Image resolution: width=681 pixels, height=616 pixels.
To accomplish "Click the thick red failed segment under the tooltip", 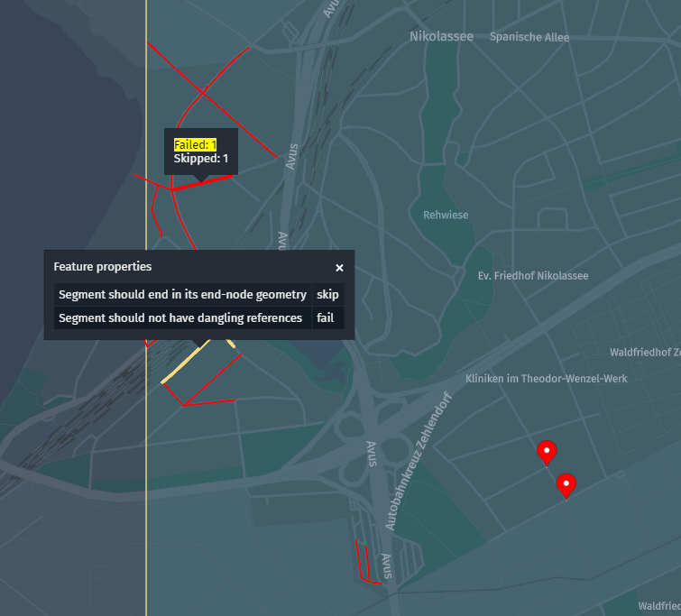I will (x=202, y=183).
